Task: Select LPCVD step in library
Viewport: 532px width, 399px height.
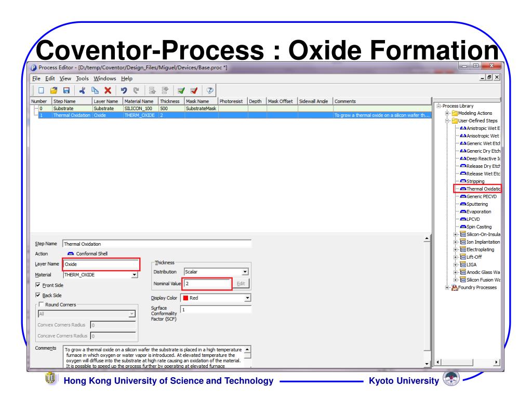Action: [470, 219]
